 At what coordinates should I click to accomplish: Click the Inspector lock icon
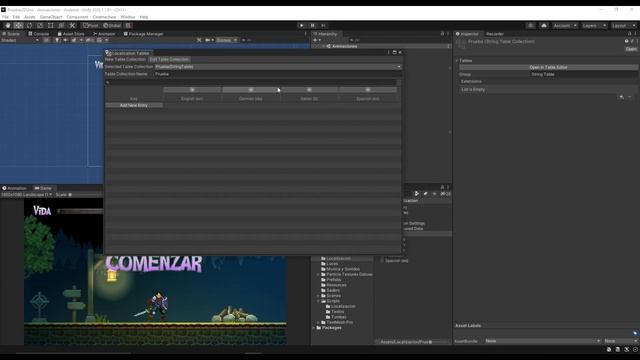tap(629, 34)
